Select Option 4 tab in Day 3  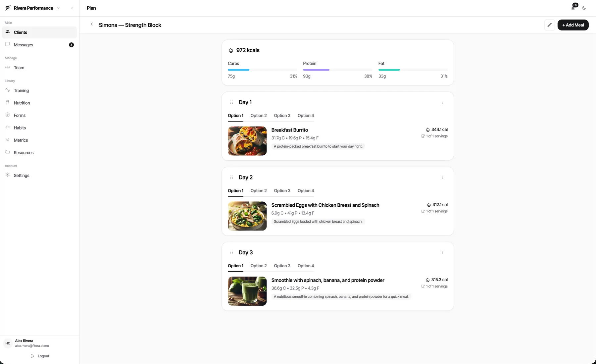(x=306, y=266)
